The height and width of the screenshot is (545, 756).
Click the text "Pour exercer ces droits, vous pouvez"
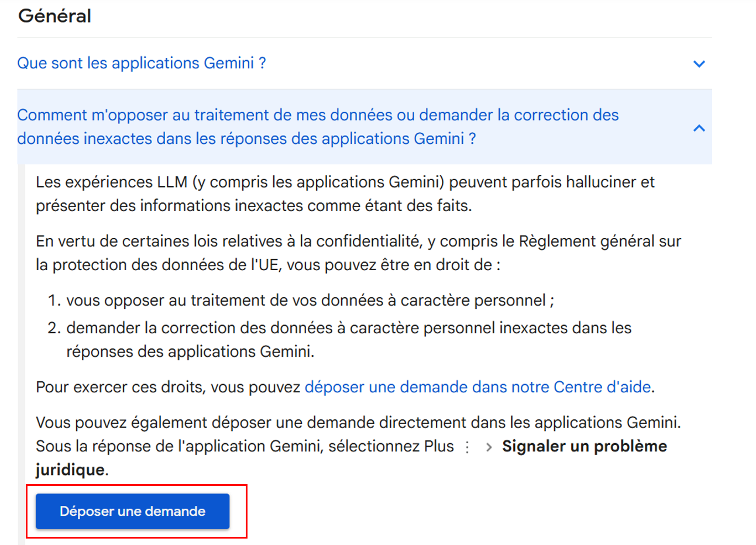coord(169,387)
